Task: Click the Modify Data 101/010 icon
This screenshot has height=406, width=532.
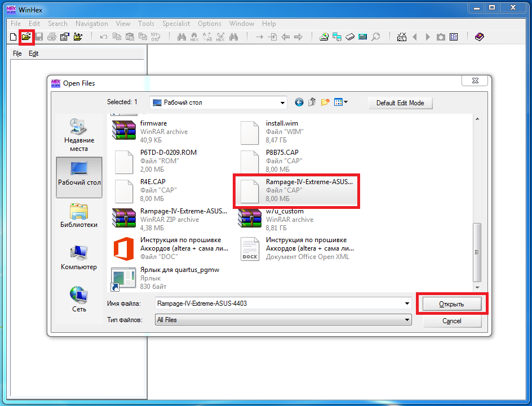Action: click(156, 37)
